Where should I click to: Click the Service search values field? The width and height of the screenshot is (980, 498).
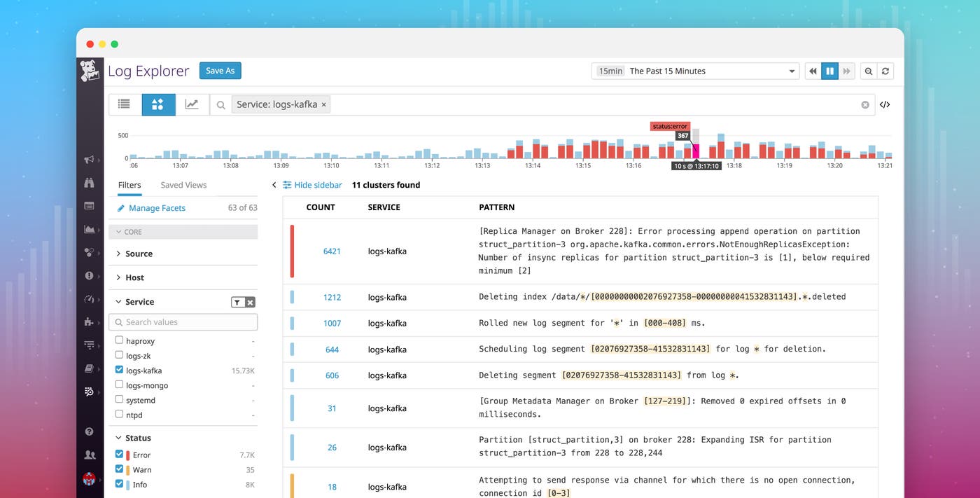(183, 321)
